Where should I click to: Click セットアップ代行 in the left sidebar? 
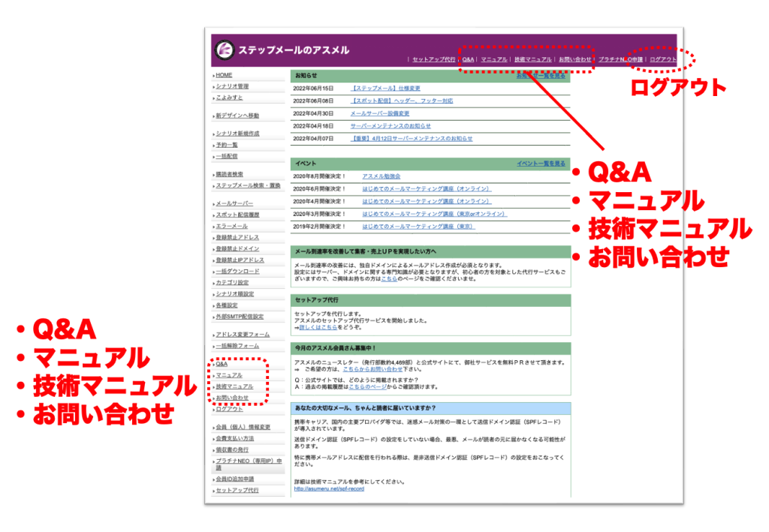pos(237,491)
